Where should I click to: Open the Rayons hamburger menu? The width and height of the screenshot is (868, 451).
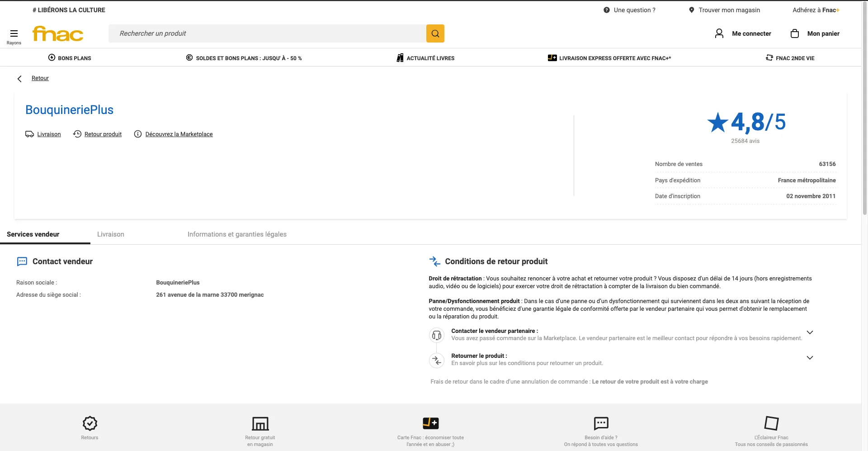[x=14, y=33]
